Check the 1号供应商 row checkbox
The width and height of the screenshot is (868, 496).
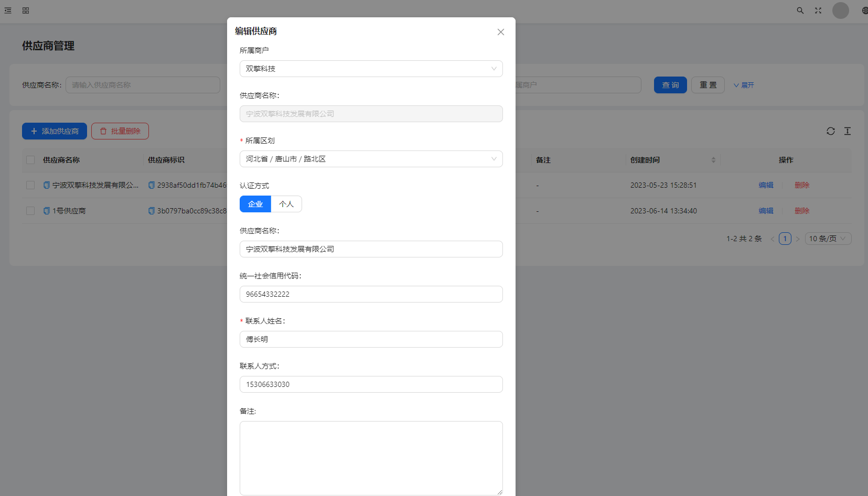point(30,211)
